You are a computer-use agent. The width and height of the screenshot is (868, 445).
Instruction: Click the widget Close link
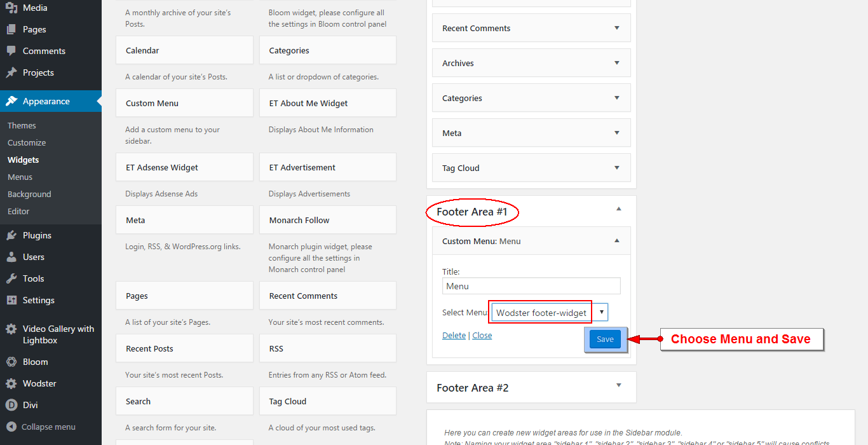pyautogui.click(x=482, y=335)
